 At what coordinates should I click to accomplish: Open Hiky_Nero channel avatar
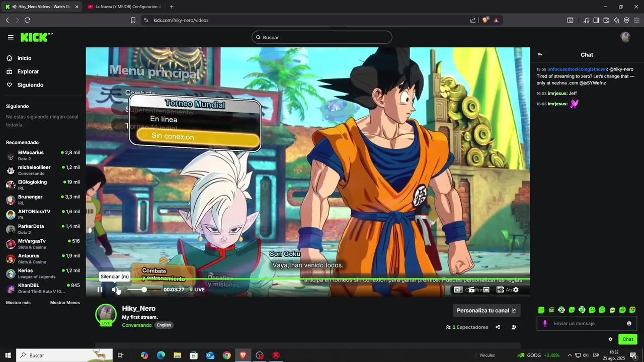coord(106,315)
